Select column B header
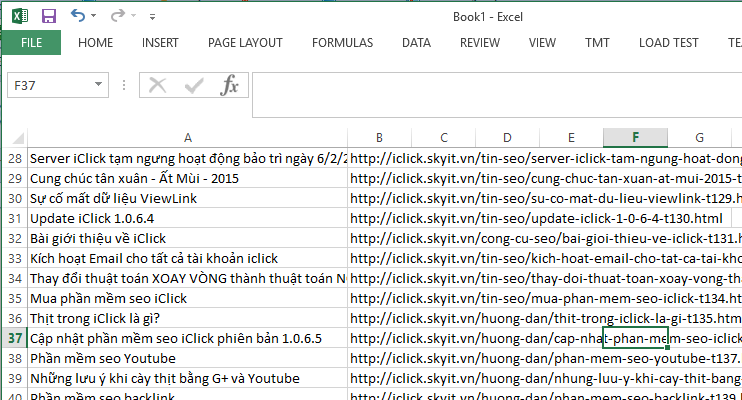742x400 pixels. 380,138
